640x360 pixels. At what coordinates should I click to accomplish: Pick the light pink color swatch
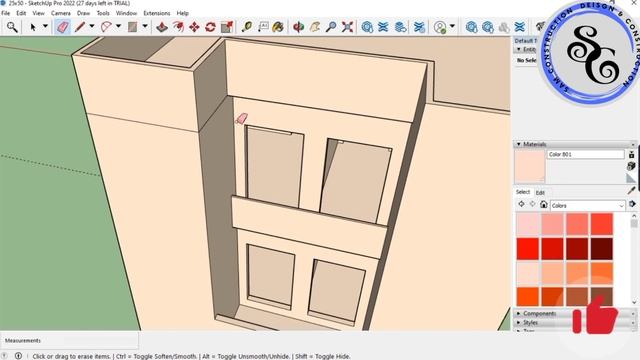tap(528, 224)
